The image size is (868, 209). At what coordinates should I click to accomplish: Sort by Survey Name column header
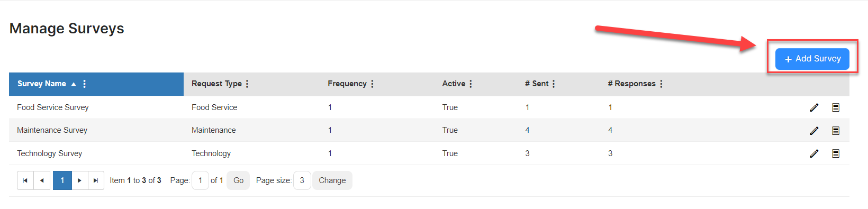pyautogui.click(x=42, y=84)
